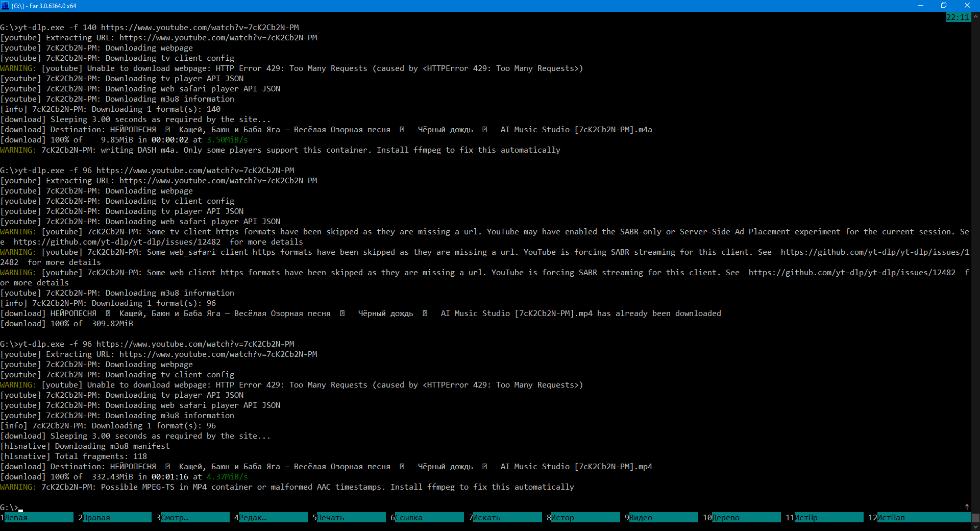Maximize the Far Manager window
The height and width of the screenshot is (531, 980).
[x=943, y=6]
